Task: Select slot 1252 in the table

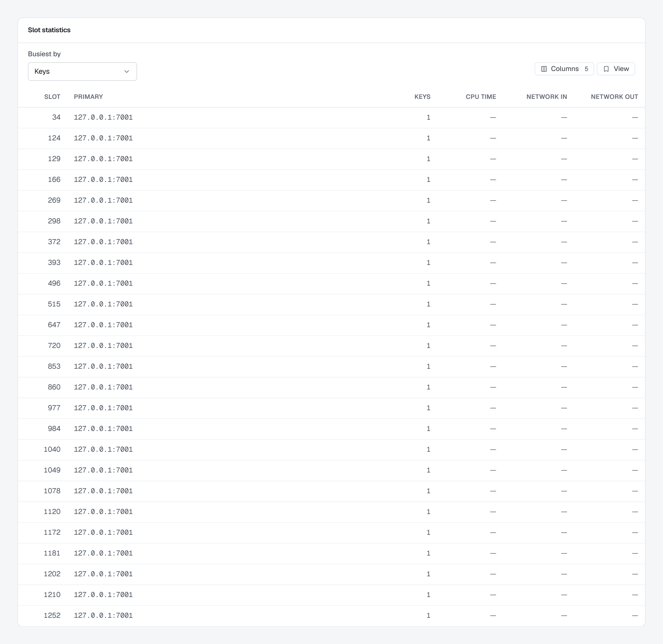Action: pos(331,616)
